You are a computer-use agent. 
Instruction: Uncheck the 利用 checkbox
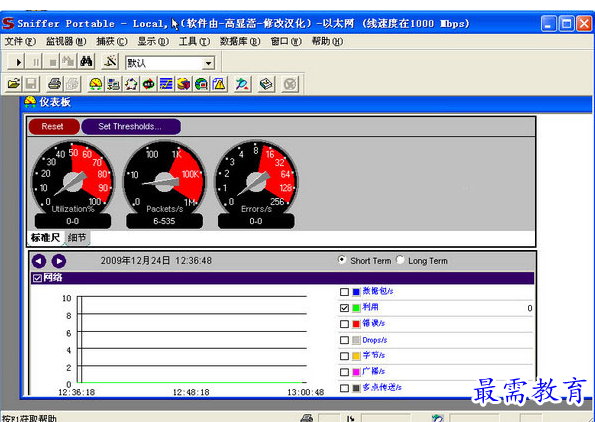tap(344, 308)
